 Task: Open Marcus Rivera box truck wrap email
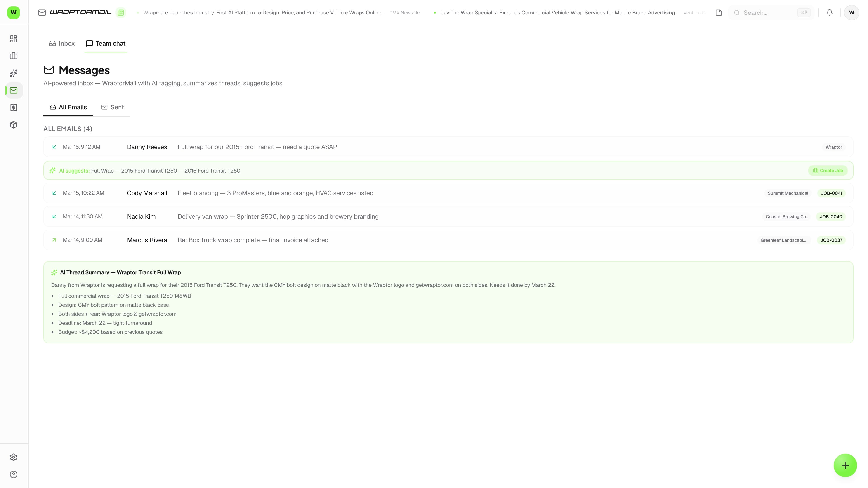point(448,240)
